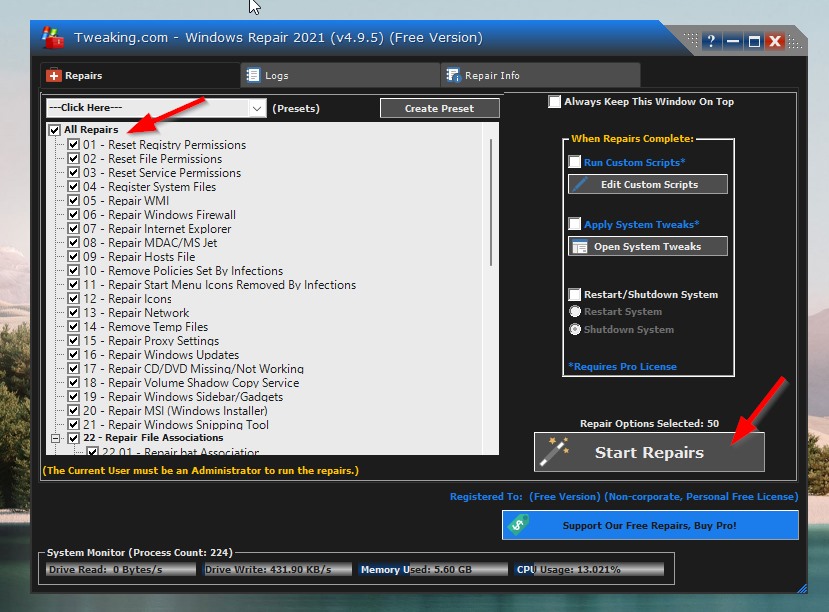Click the Drive Read monitor bar
829x612 pixels.
pos(121,570)
